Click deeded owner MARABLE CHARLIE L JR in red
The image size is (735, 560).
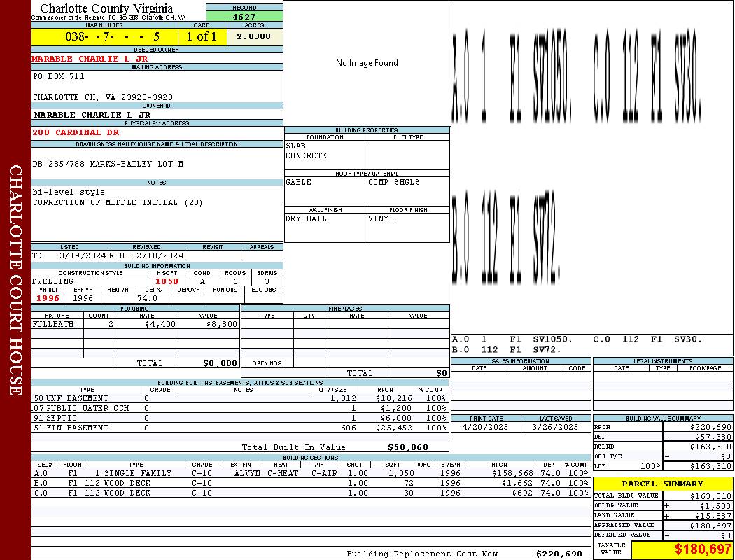90,59
